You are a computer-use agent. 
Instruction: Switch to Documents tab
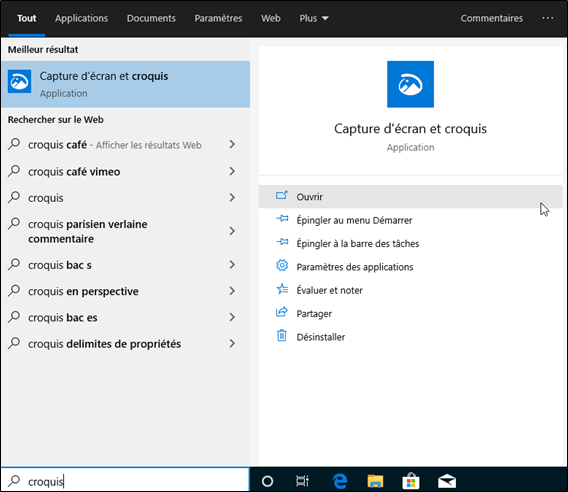[151, 18]
